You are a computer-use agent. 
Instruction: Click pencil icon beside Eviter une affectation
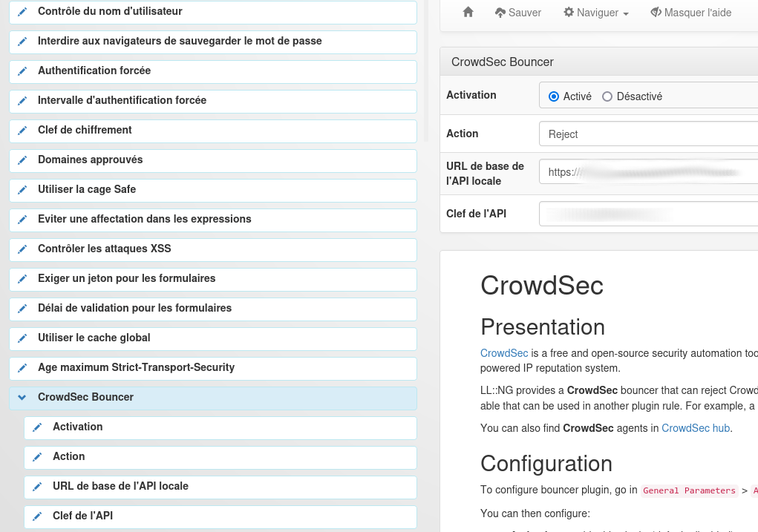(x=22, y=220)
